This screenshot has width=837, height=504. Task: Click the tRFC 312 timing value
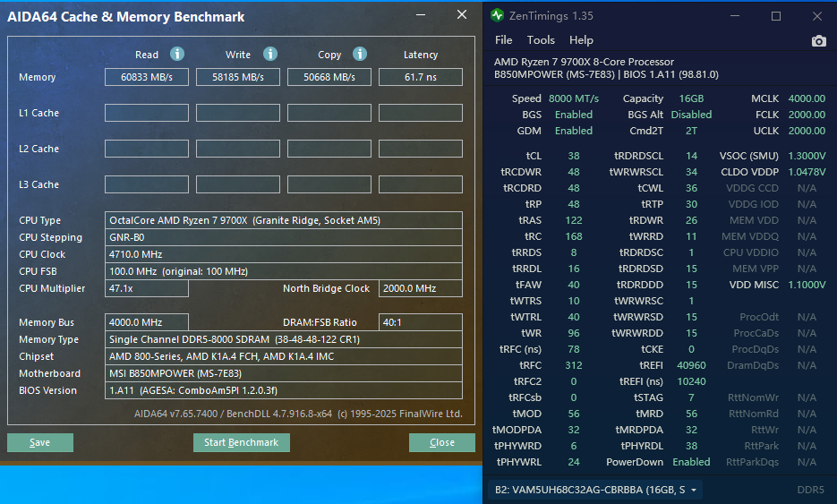coord(574,366)
